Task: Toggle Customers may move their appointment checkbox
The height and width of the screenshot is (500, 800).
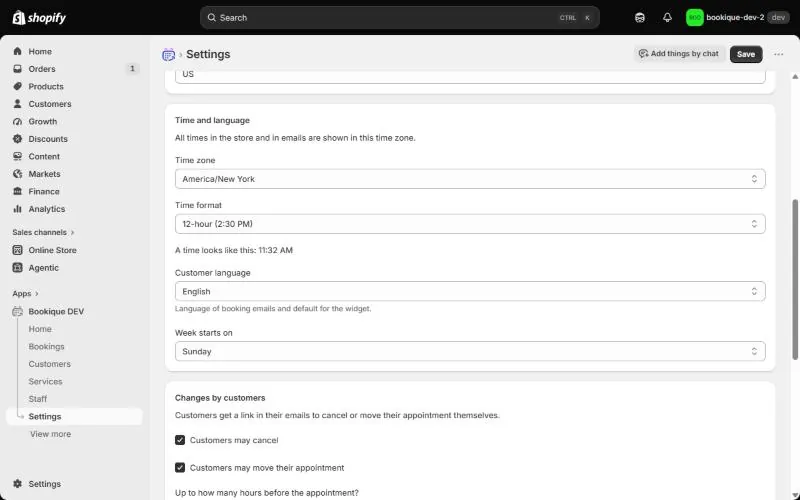Action: pos(180,467)
